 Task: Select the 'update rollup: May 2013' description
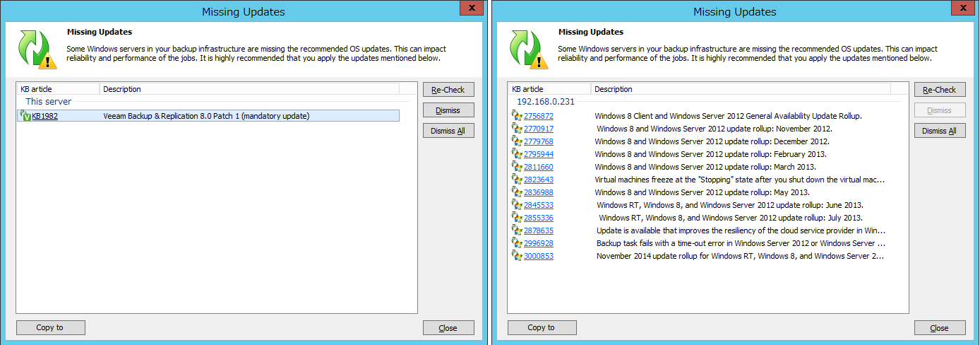coord(703,192)
